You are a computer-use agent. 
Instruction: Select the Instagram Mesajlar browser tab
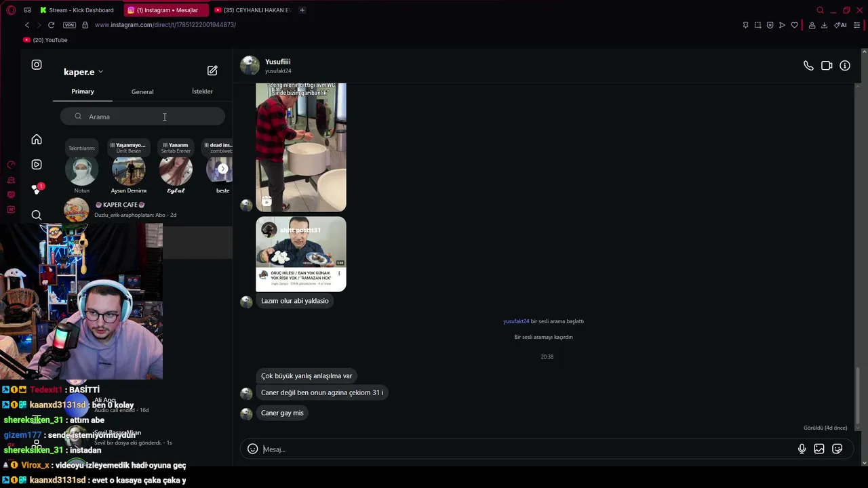[166, 10]
